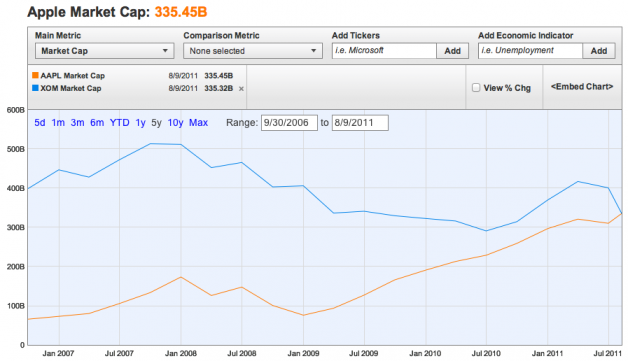
Task: Click the Add Tickers input field
Action: click(x=384, y=51)
